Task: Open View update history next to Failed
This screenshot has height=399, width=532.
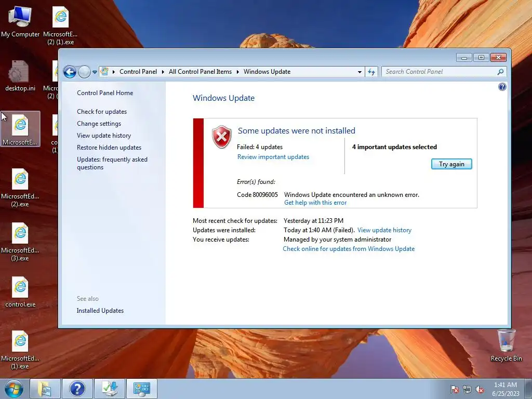Action: click(384, 230)
